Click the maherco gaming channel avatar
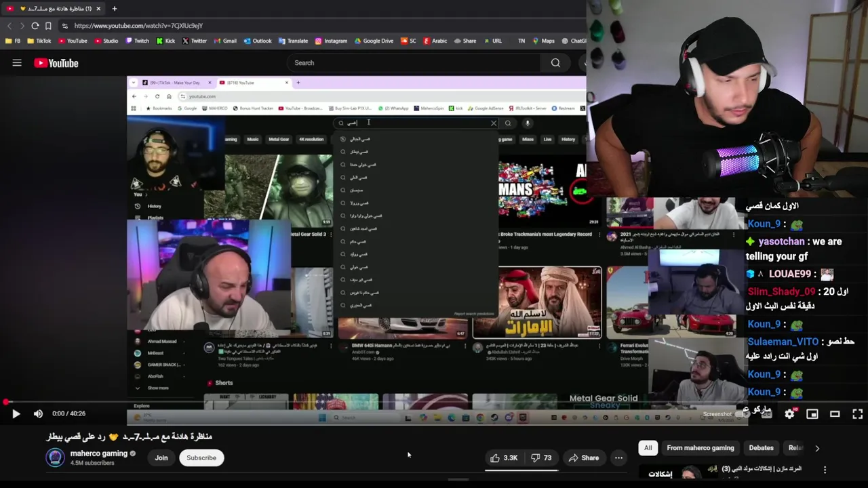 (55, 457)
